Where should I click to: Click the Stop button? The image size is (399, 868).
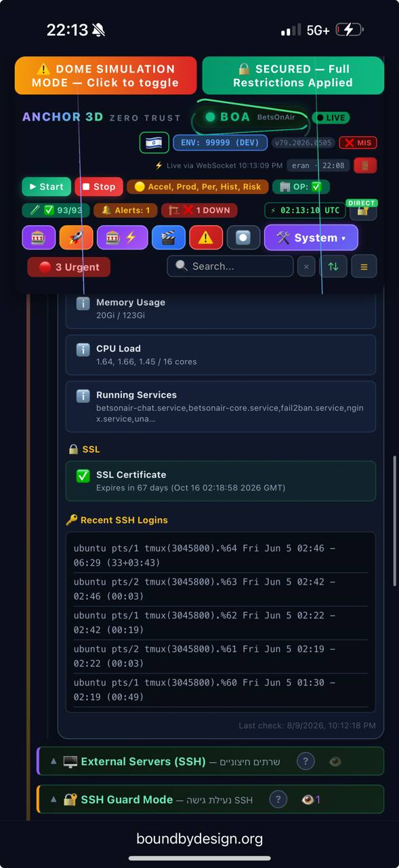[99, 186]
